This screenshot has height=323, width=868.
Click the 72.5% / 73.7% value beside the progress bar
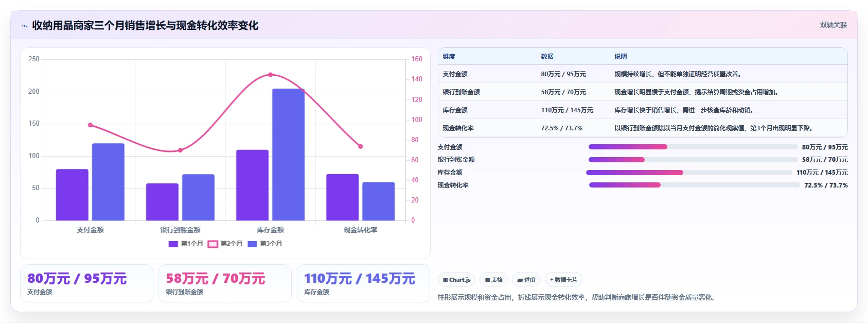[826, 185]
